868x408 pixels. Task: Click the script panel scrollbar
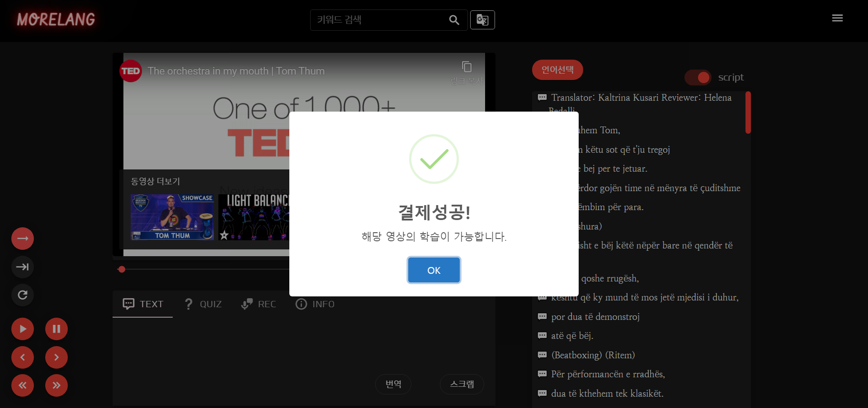(x=748, y=113)
